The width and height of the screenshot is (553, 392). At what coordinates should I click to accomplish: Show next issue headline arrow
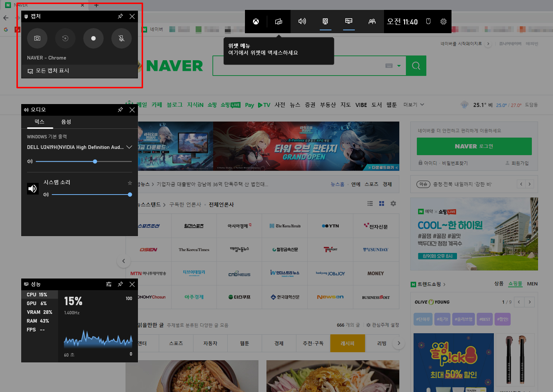click(530, 184)
